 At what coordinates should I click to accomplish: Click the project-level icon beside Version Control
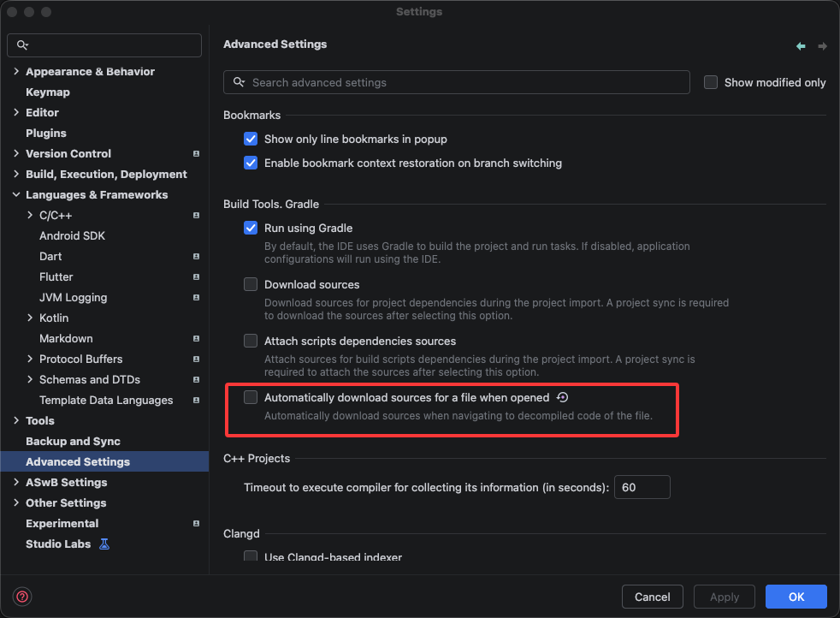196,154
